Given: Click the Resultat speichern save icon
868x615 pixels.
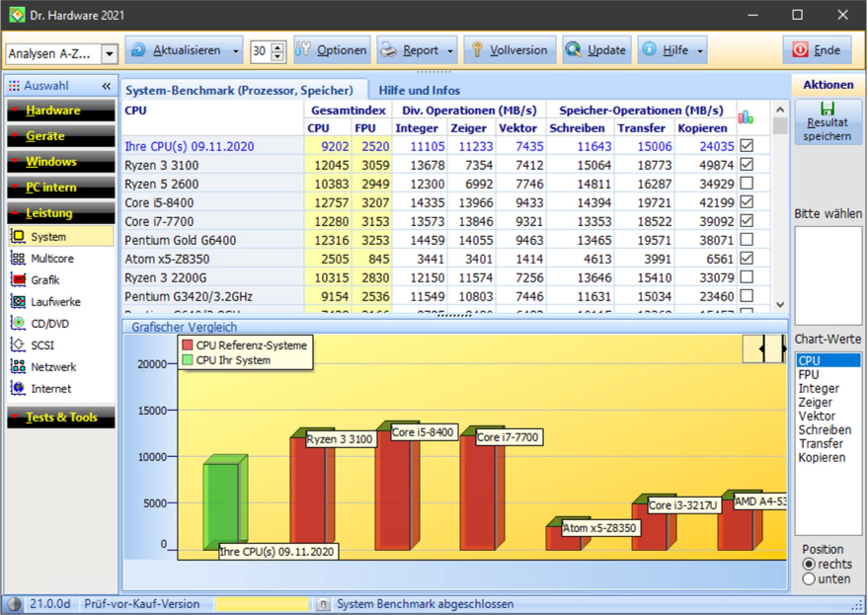Looking at the screenshot, I should (828, 109).
